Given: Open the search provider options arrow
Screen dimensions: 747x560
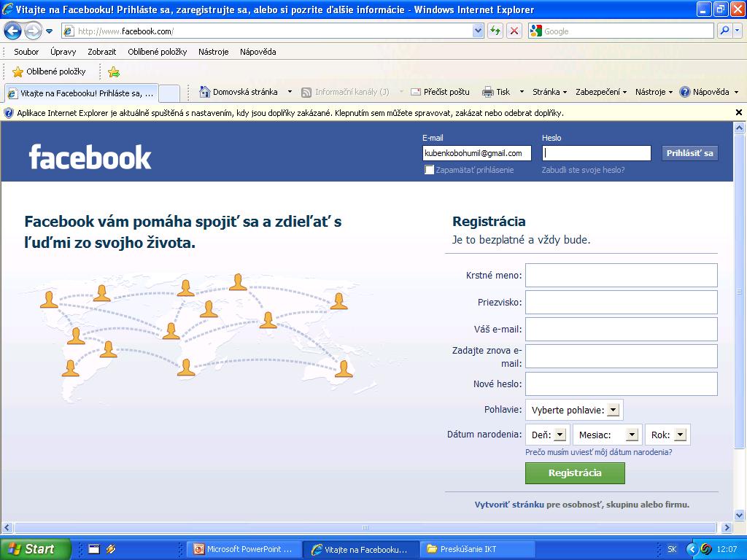Looking at the screenshot, I should pyautogui.click(x=737, y=31).
